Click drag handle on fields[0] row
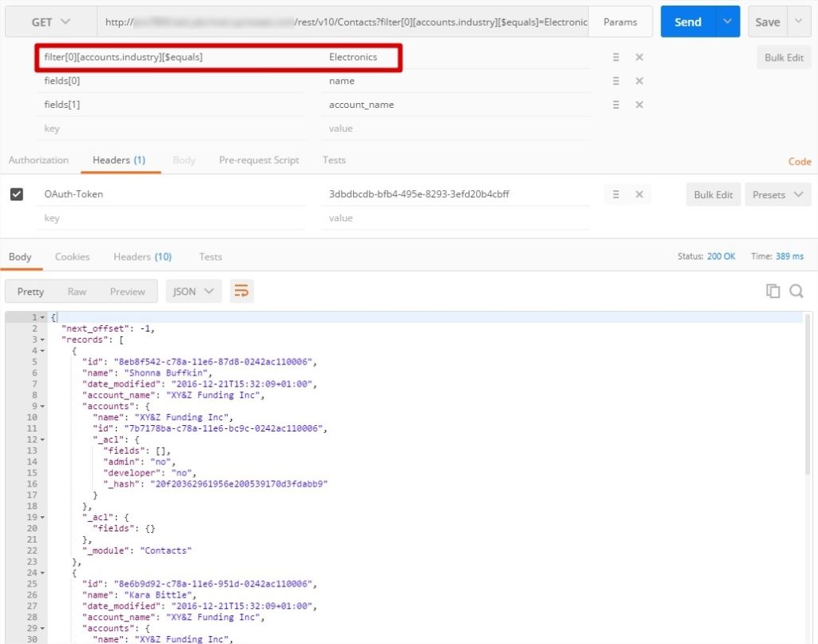 pos(616,81)
